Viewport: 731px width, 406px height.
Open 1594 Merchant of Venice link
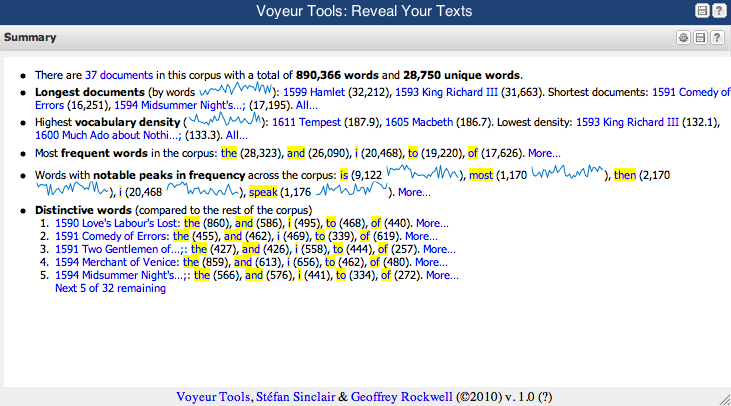point(117,262)
